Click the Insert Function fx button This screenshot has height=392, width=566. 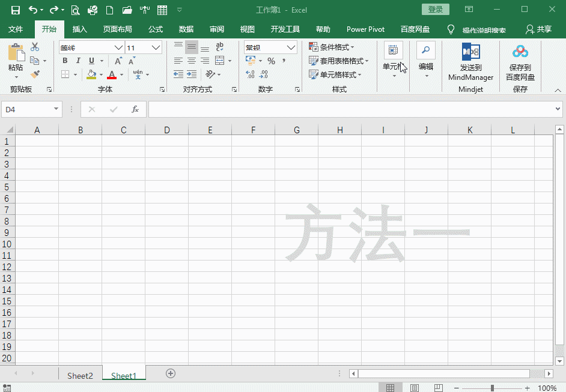pos(135,109)
